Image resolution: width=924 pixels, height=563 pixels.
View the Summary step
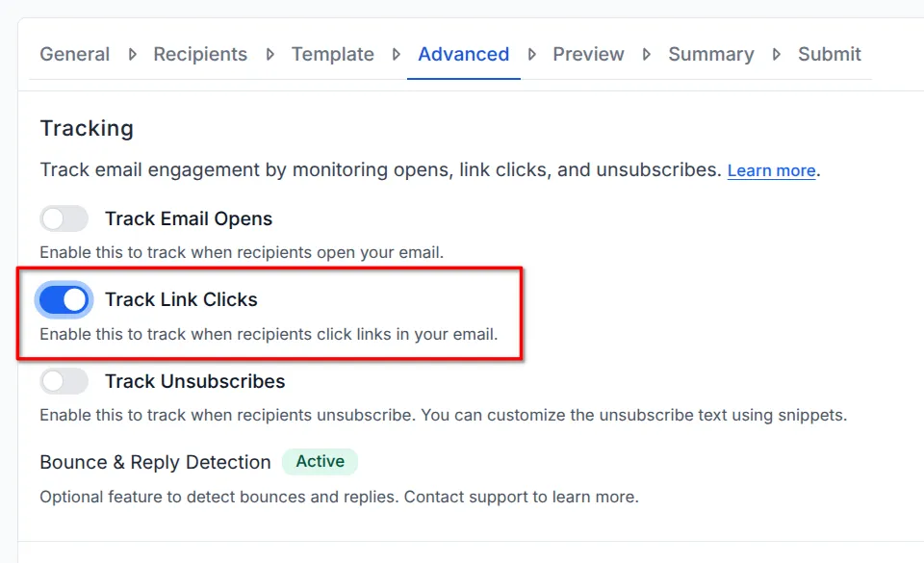point(711,55)
